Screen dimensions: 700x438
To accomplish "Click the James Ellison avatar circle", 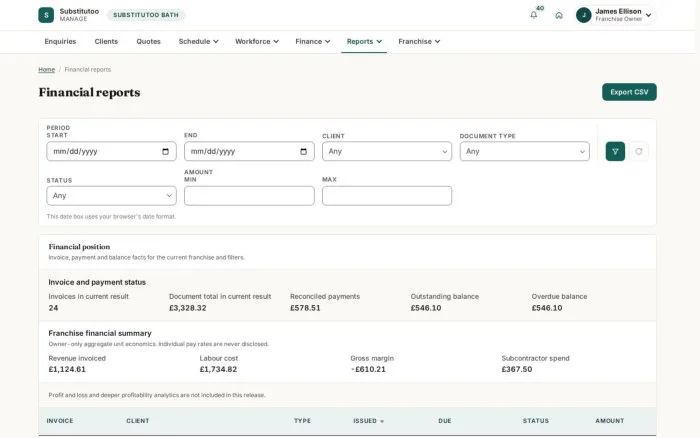I will (583, 15).
